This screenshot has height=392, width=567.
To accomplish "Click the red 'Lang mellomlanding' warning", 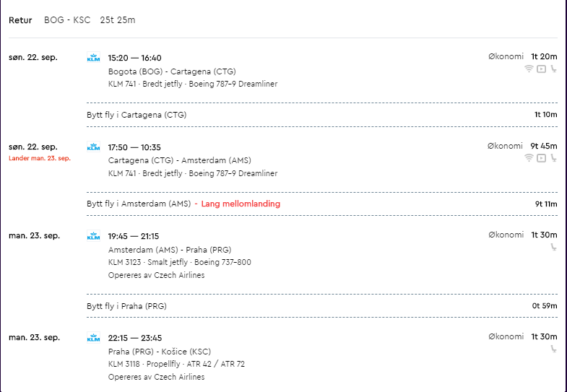I will (x=241, y=204).
